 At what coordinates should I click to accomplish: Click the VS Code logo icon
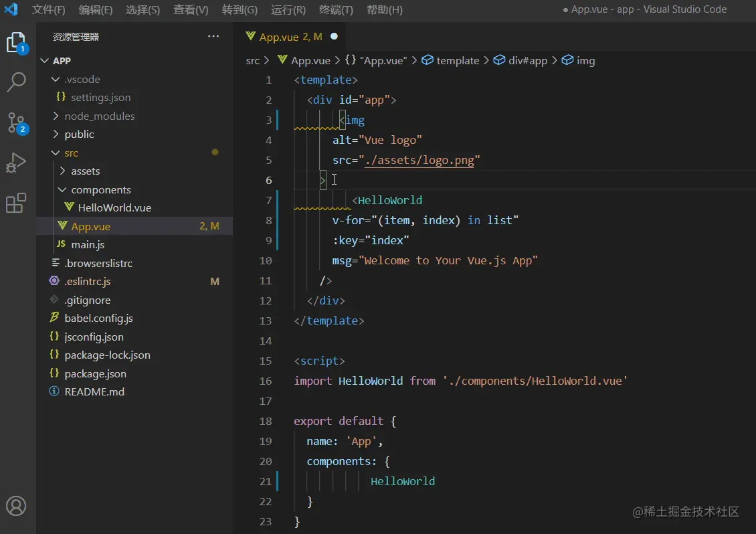coord(11,9)
